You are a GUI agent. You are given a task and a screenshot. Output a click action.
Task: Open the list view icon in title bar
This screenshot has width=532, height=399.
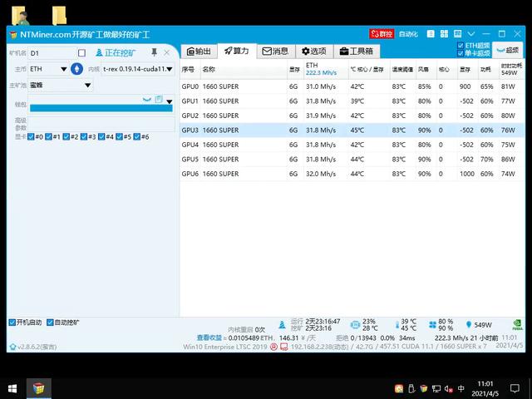click(x=431, y=34)
